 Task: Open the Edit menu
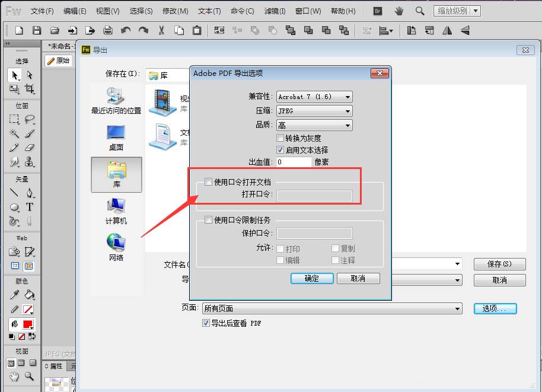point(75,11)
